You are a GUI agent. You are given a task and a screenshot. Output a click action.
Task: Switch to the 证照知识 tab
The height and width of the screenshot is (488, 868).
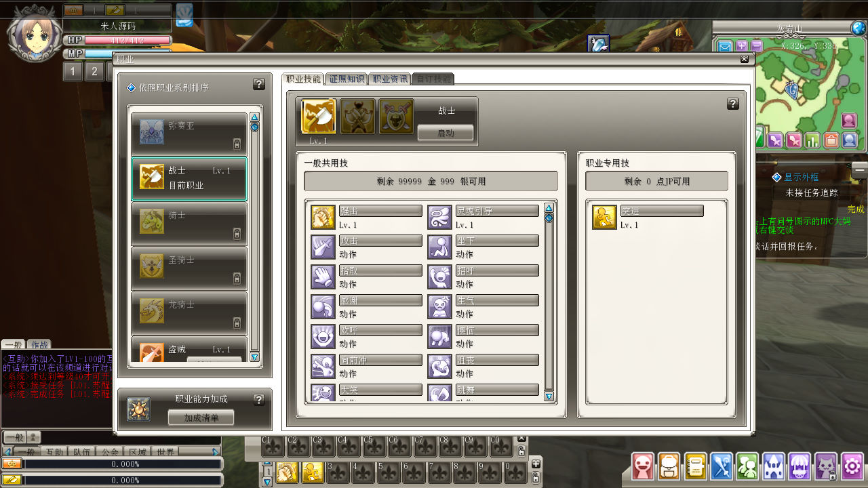347,79
